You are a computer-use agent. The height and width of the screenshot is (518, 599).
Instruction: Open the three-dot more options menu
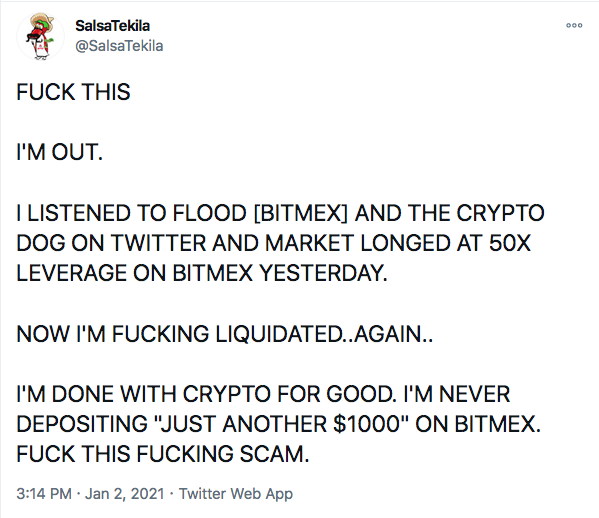pyautogui.click(x=574, y=26)
